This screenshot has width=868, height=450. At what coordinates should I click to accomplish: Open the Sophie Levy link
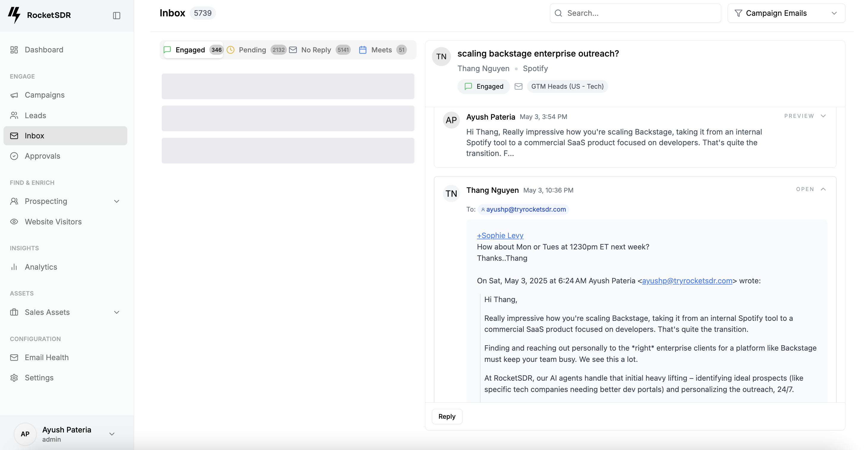pyautogui.click(x=500, y=235)
